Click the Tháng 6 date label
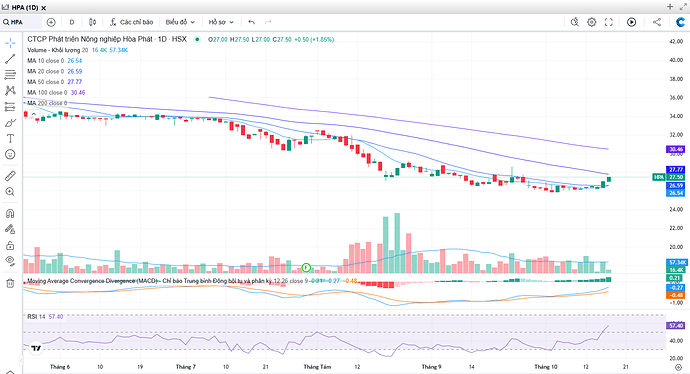Image resolution: width=690 pixels, height=374 pixels. coord(60,367)
